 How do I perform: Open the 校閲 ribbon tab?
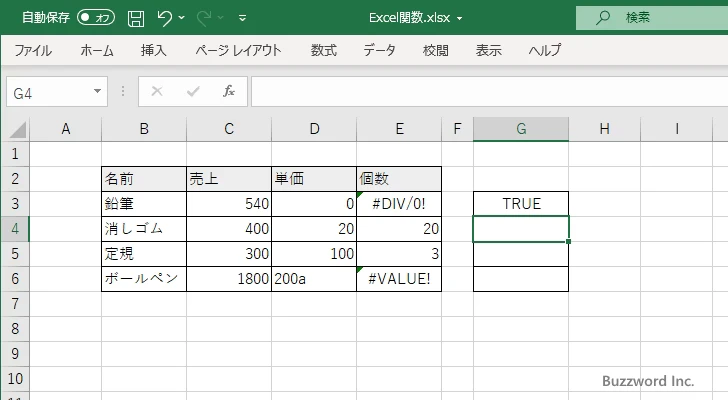436,50
